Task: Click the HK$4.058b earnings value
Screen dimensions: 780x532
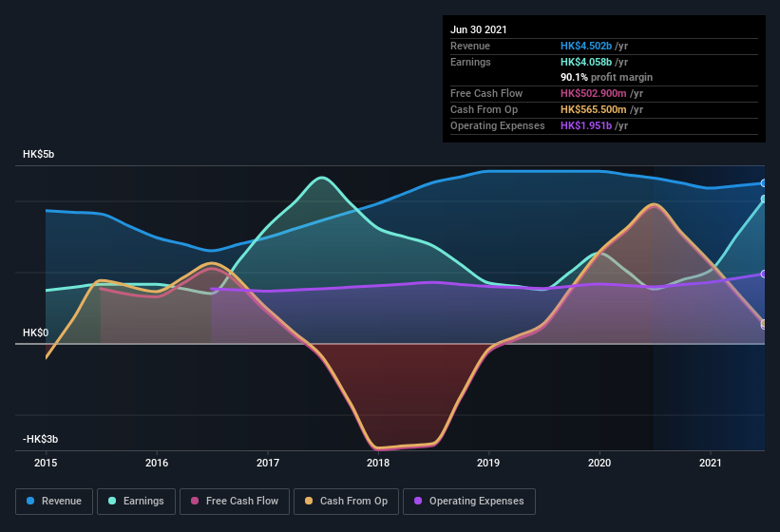Action: click(586, 62)
